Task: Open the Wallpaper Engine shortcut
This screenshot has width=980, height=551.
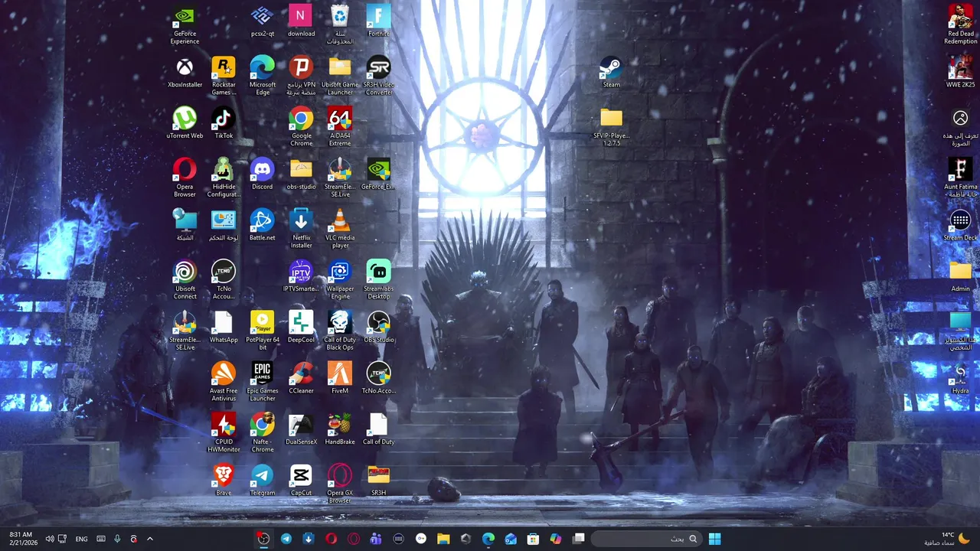Action: 340,279
